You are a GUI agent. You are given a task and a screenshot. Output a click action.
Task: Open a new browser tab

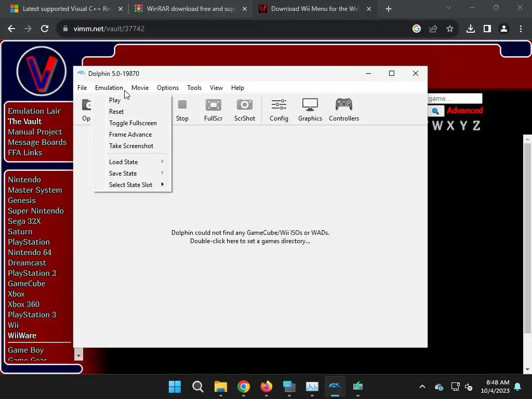pyautogui.click(x=389, y=9)
